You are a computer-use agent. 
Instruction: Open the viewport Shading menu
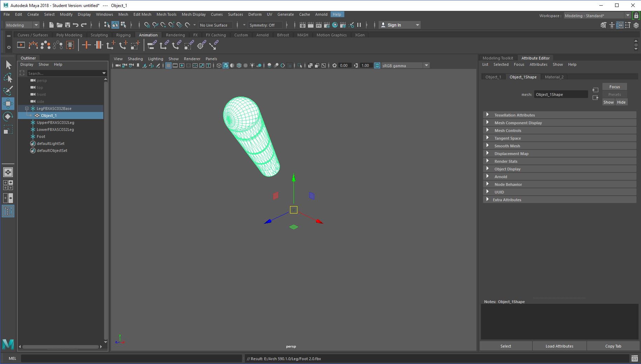coord(135,58)
